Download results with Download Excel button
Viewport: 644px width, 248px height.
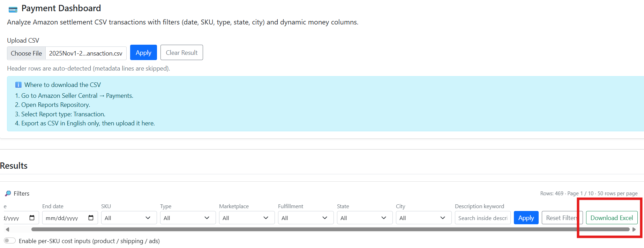tap(611, 218)
